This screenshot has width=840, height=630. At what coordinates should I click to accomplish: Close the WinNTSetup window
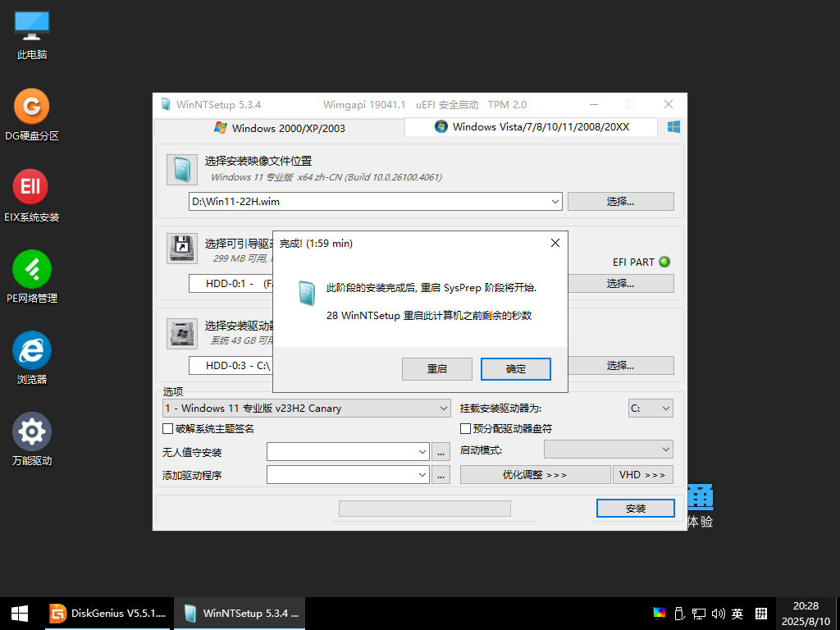pyautogui.click(x=668, y=104)
